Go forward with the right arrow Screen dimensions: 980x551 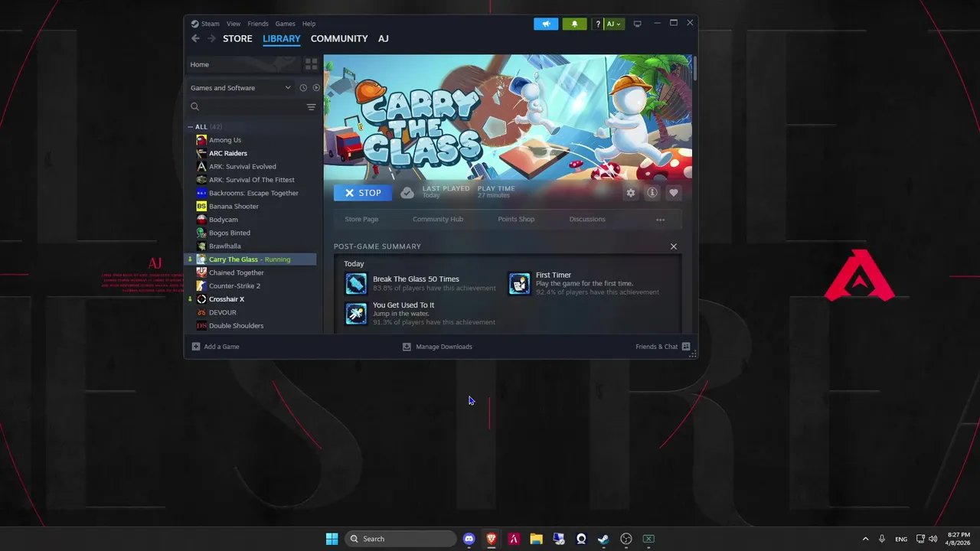click(211, 38)
